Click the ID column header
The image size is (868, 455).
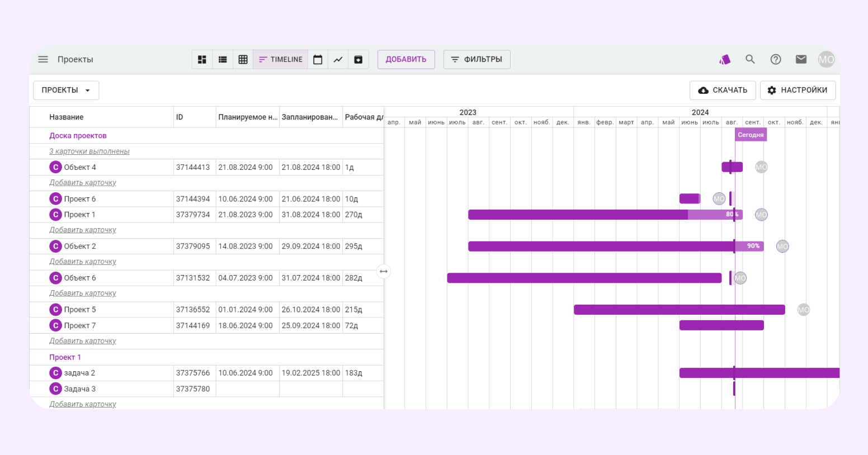pyautogui.click(x=180, y=117)
